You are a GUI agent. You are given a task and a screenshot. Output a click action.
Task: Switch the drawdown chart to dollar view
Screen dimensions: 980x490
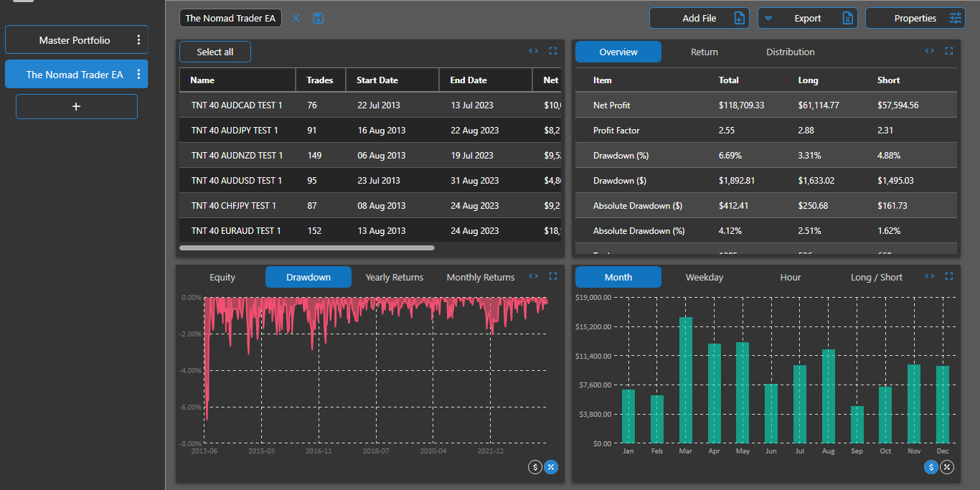pos(534,466)
